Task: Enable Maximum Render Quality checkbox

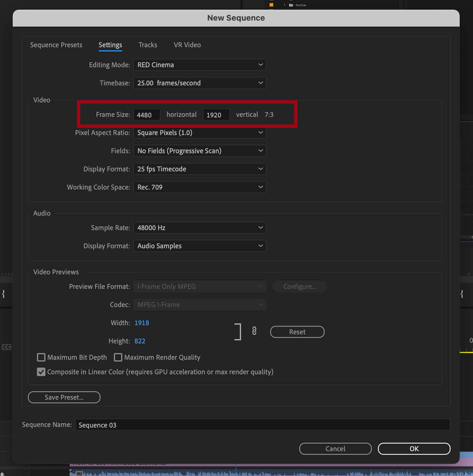Action: (x=118, y=357)
